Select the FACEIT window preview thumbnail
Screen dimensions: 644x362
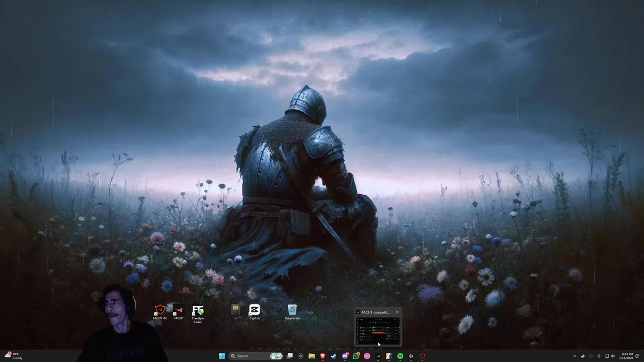pyautogui.click(x=378, y=331)
